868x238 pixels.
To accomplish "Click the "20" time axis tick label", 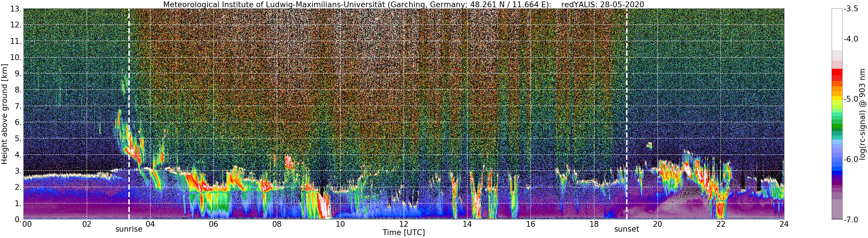I will click(657, 224).
